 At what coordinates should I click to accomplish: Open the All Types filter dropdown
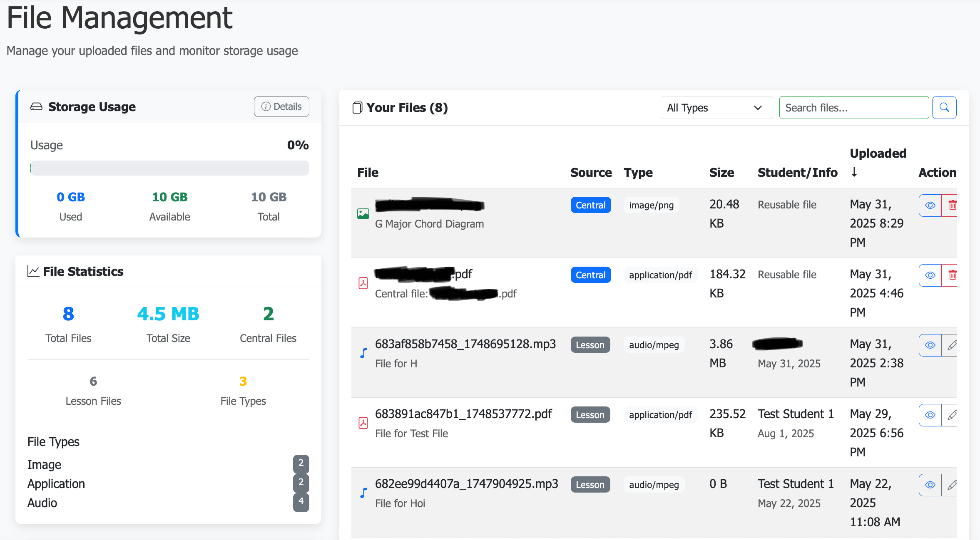[716, 108]
